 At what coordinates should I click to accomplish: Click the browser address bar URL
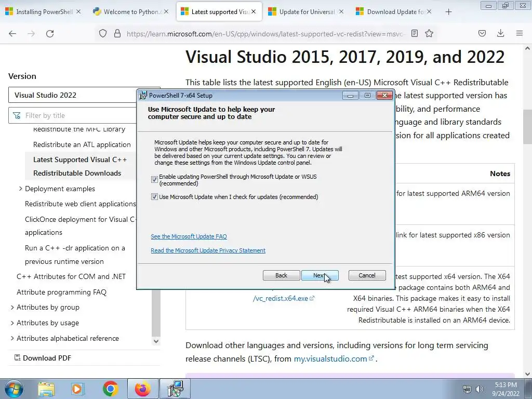pos(264,34)
